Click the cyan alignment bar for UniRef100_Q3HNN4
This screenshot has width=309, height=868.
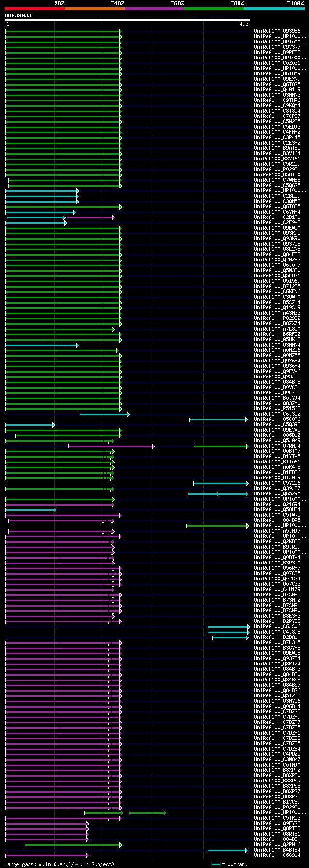(42, 345)
